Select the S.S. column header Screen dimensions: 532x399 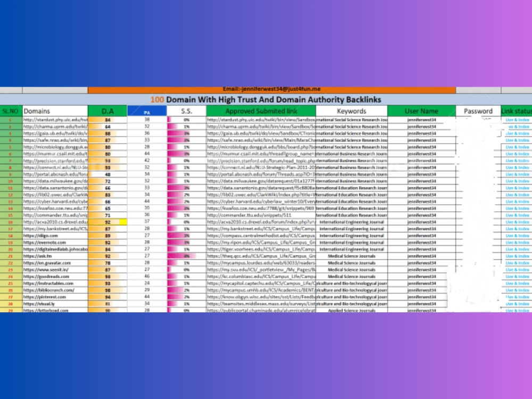[186, 111]
